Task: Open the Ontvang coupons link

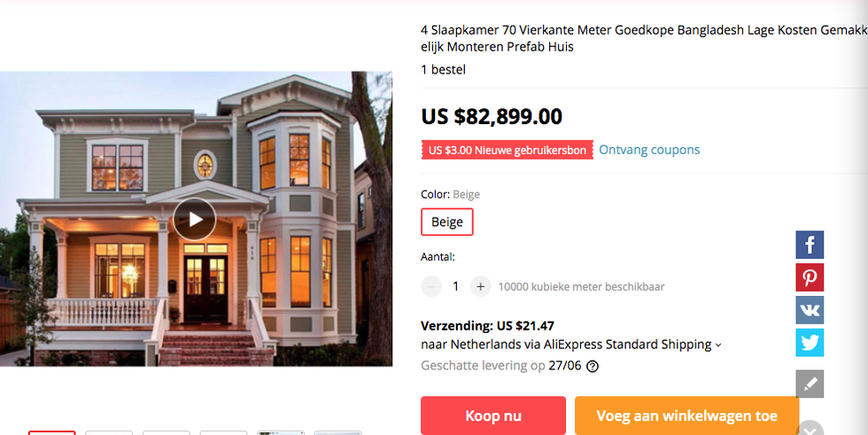Action: pos(648,150)
